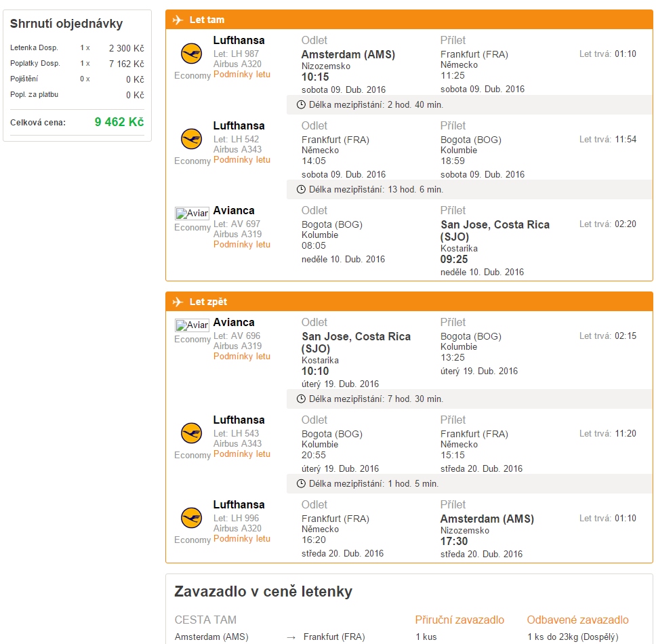
Task: Click the Odbavené zavazadlo column header
Action: pos(577,620)
